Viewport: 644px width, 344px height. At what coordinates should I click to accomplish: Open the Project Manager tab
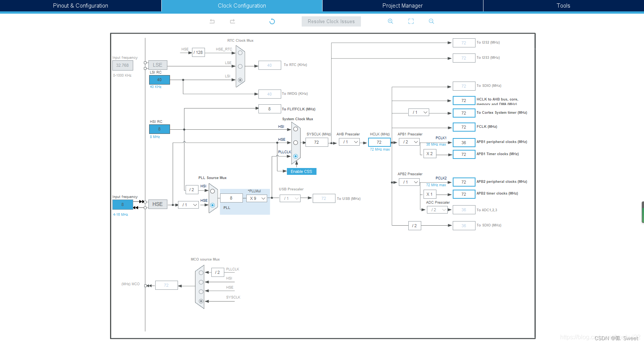[x=403, y=6]
